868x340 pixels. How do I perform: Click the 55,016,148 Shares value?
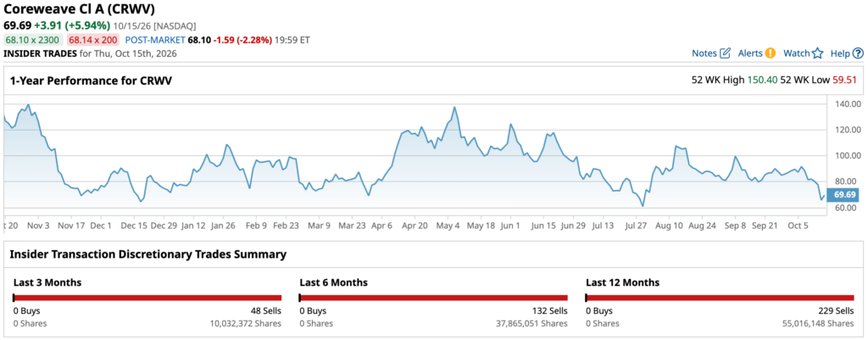[x=818, y=323]
